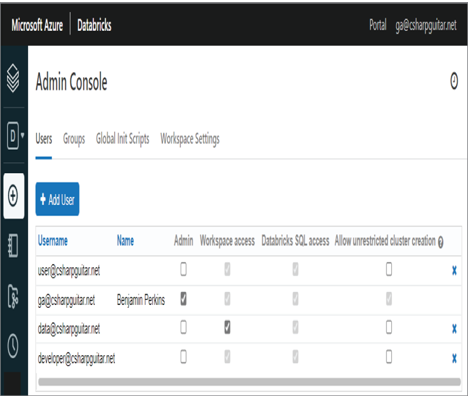
Task: Click the horizontal scrollbar below the users table
Action: click(x=249, y=382)
